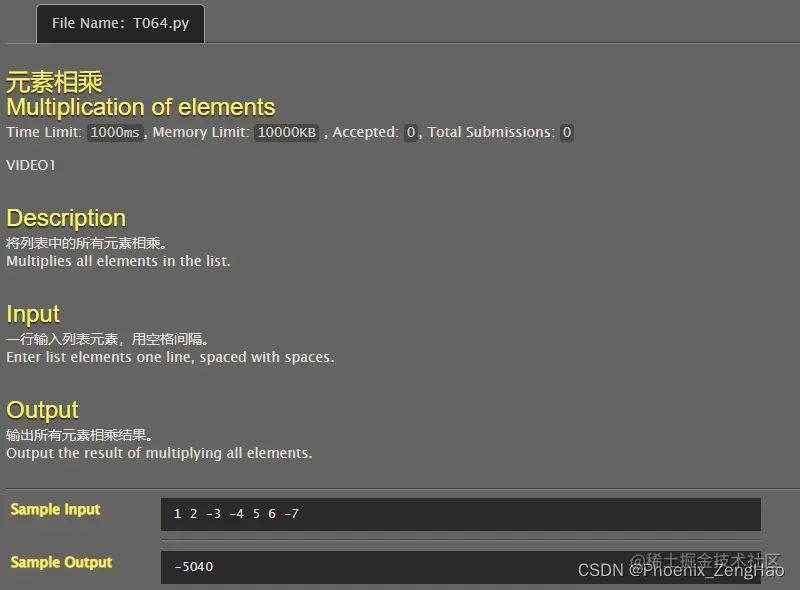This screenshot has height=590, width=800.
Task: Click the Output section heading
Action: coord(42,410)
